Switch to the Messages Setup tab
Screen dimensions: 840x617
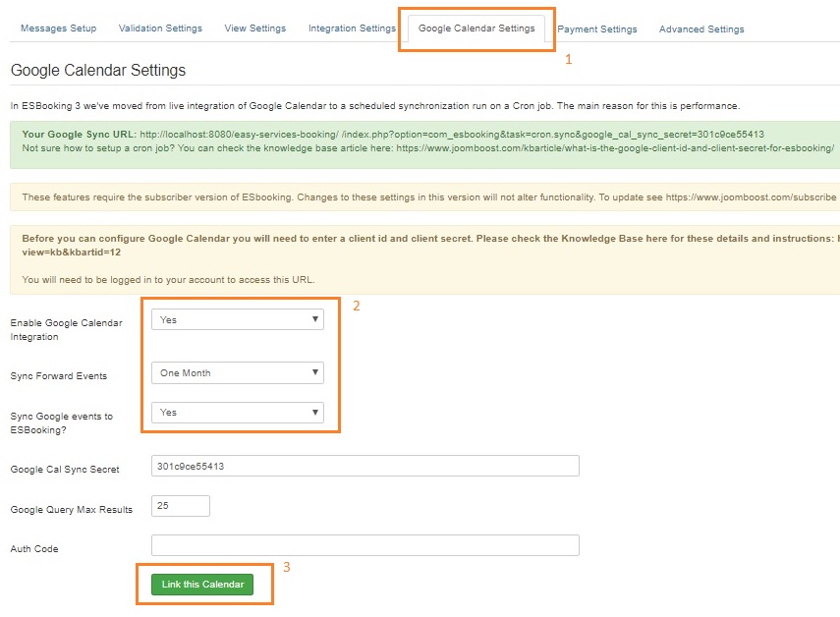(x=58, y=28)
